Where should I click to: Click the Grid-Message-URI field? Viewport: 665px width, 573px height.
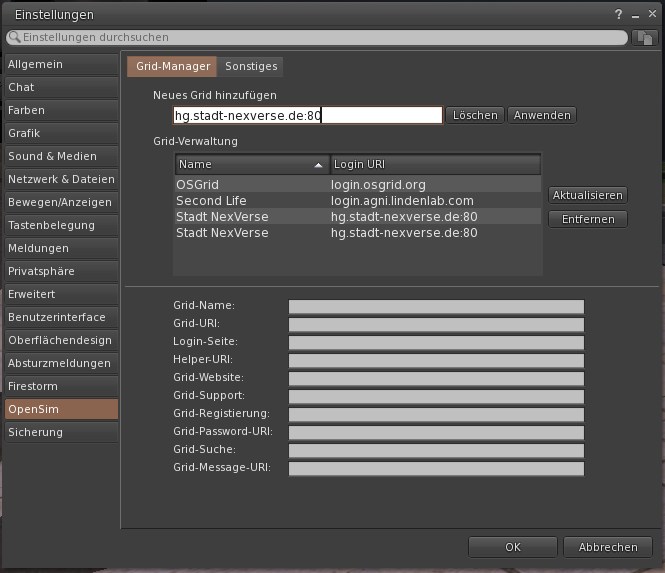click(436, 468)
